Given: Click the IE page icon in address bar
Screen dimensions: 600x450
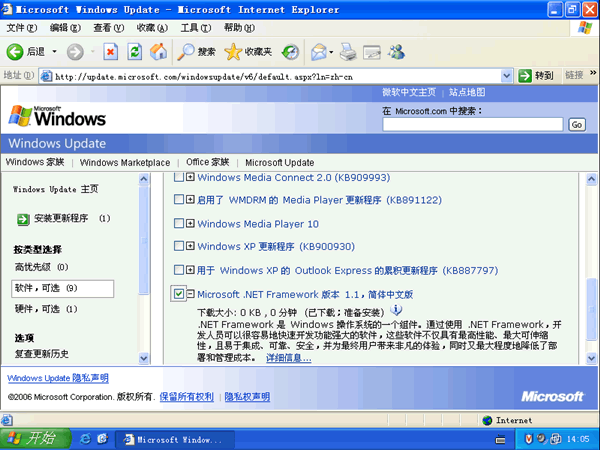Looking at the screenshot, I should (x=46, y=76).
